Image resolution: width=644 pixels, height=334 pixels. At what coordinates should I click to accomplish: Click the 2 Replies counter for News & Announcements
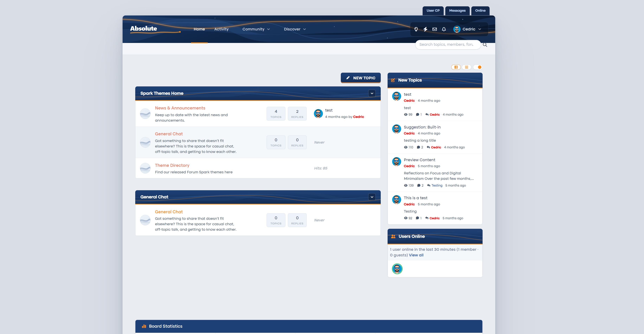click(x=297, y=114)
